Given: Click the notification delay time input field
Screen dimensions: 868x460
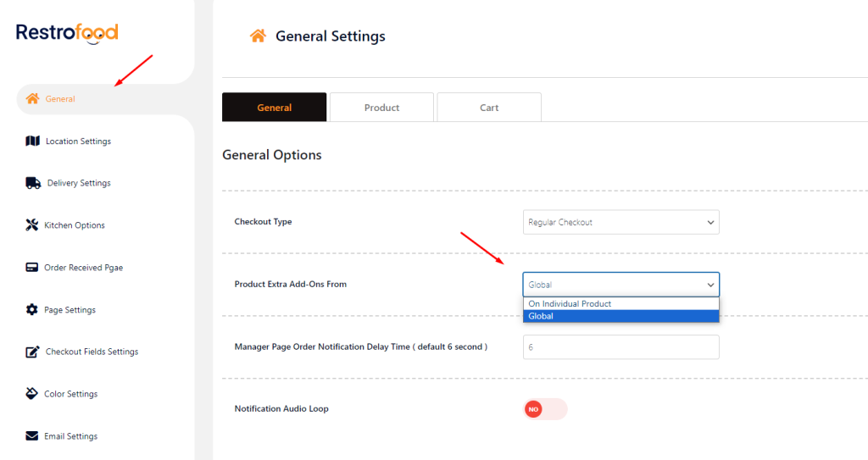Looking at the screenshot, I should pos(621,347).
